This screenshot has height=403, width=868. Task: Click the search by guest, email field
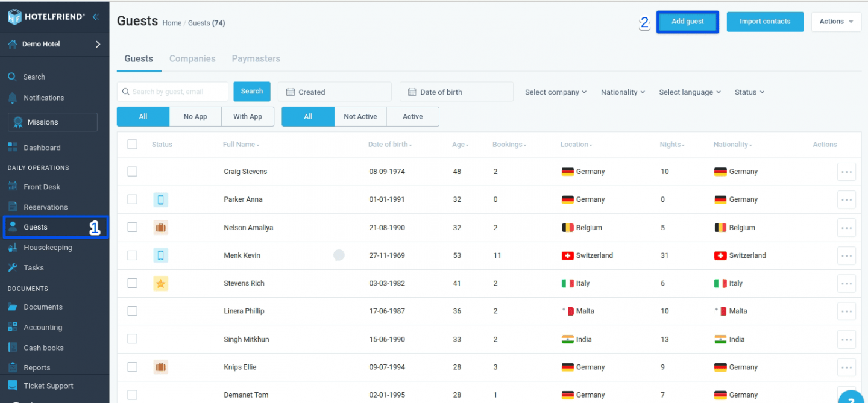tap(172, 92)
